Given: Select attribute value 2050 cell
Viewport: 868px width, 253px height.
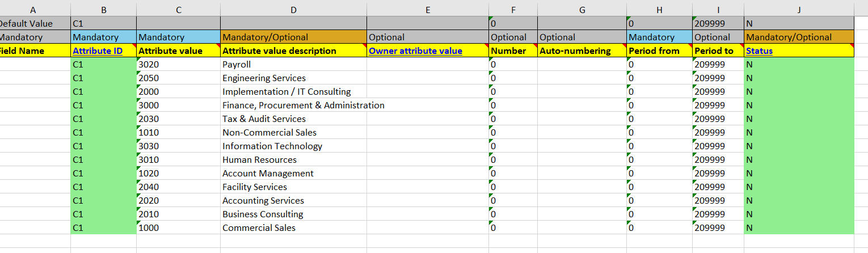Looking at the screenshot, I should pyautogui.click(x=178, y=78).
